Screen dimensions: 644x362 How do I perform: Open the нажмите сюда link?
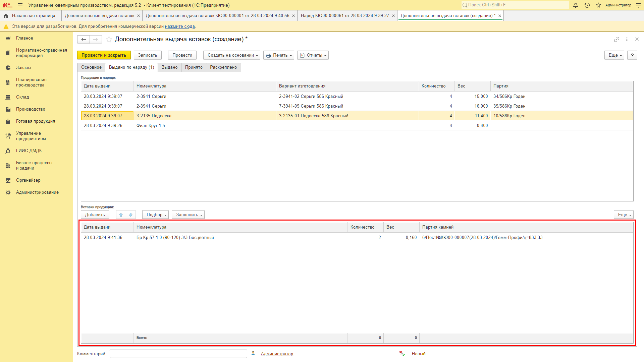pos(180,26)
